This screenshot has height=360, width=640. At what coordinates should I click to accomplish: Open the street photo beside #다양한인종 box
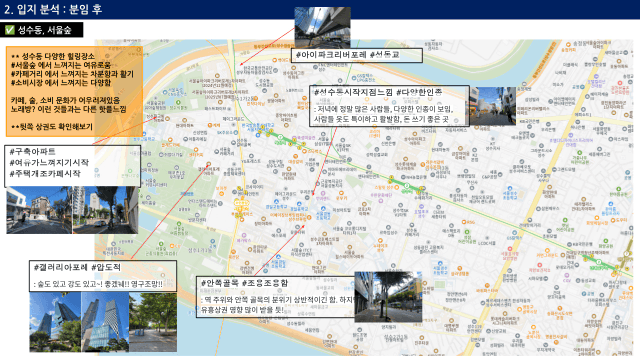click(x=492, y=106)
